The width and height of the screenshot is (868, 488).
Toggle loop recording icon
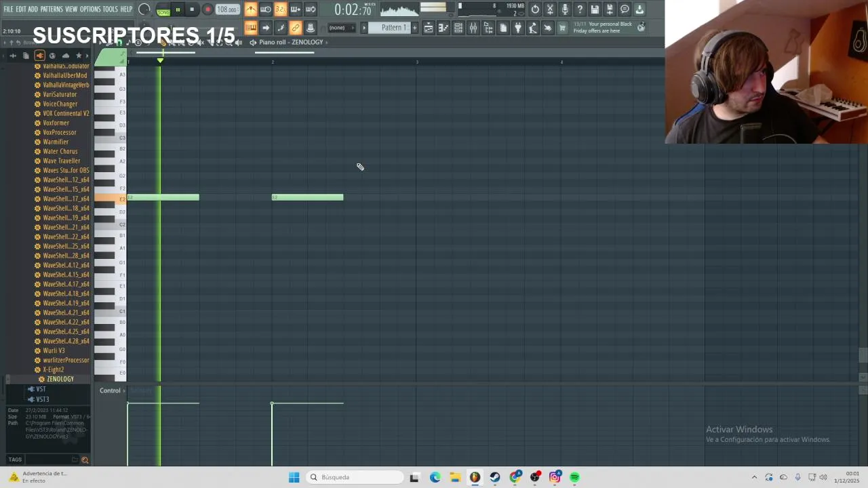[311, 9]
